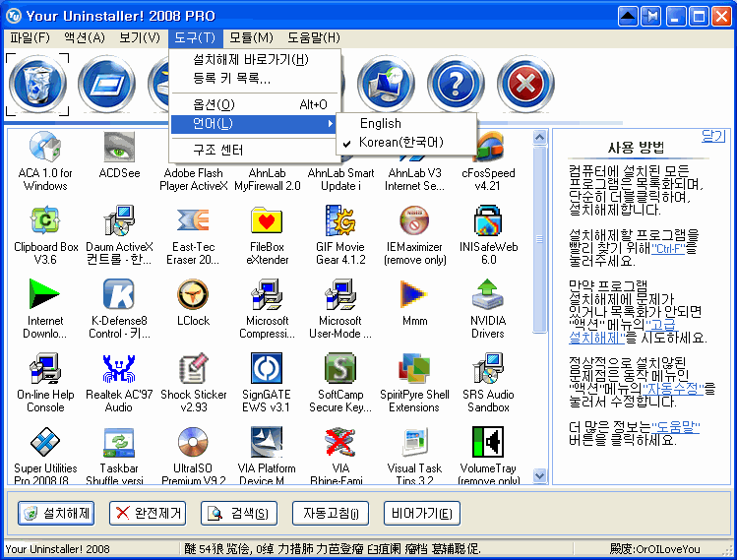Open the 보기(V) menu

(x=139, y=37)
